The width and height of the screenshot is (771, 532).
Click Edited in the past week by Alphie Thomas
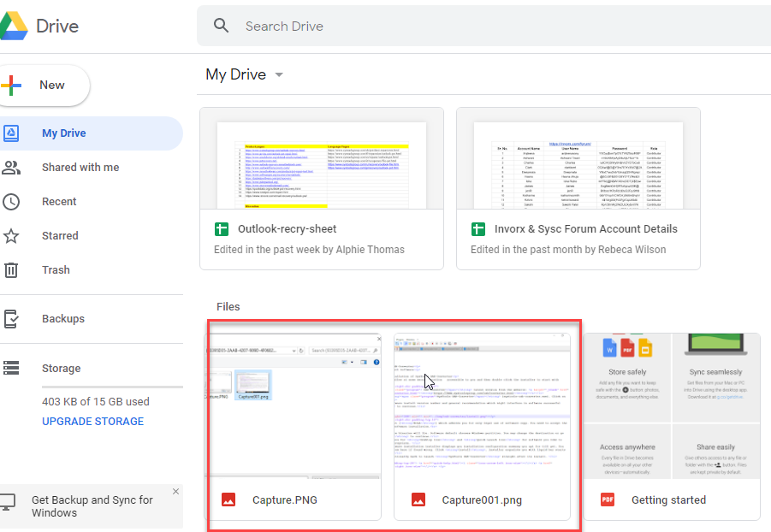309,250
